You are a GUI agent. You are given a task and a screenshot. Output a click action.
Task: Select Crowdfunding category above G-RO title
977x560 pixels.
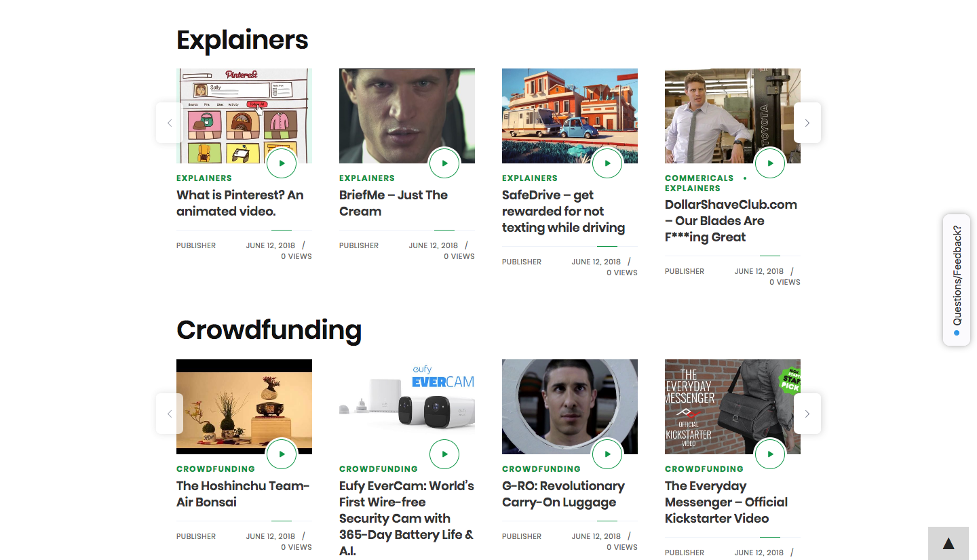pos(541,469)
